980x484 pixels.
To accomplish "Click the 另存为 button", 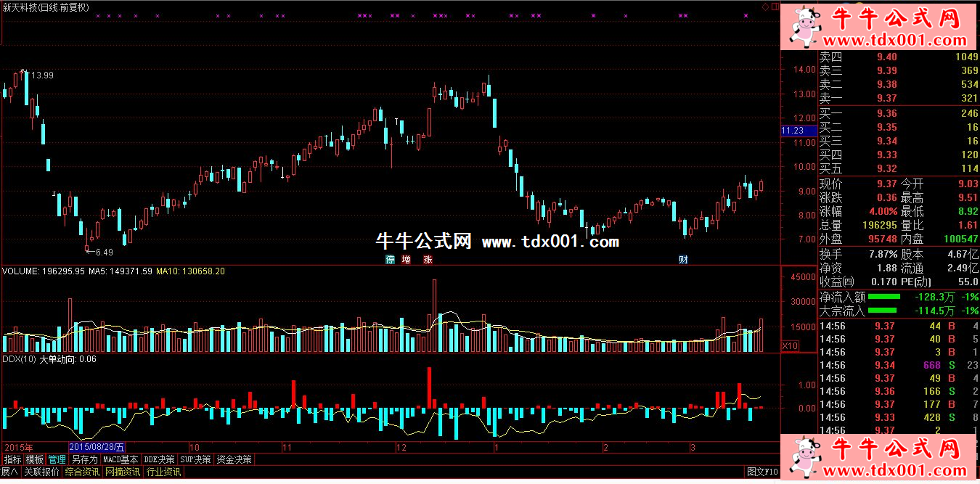I will [x=84, y=459].
